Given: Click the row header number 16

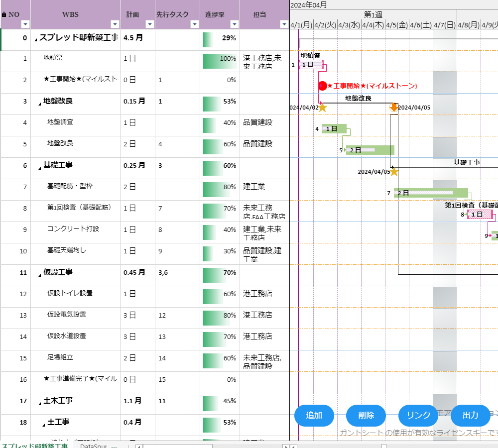Looking at the screenshot, I should click(15, 382).
